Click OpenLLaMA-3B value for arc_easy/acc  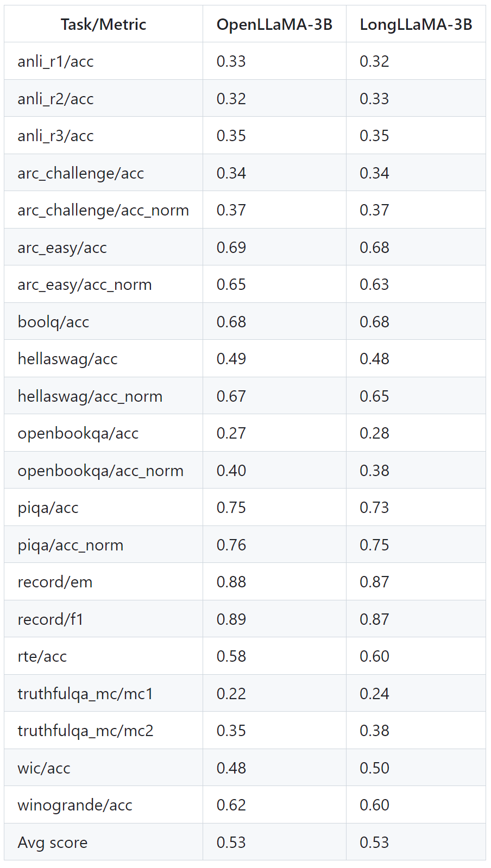click(x=231, y=248)
